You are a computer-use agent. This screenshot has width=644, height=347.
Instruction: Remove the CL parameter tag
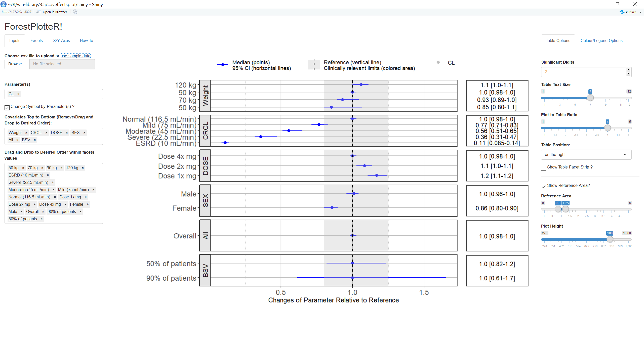[18, 94]
